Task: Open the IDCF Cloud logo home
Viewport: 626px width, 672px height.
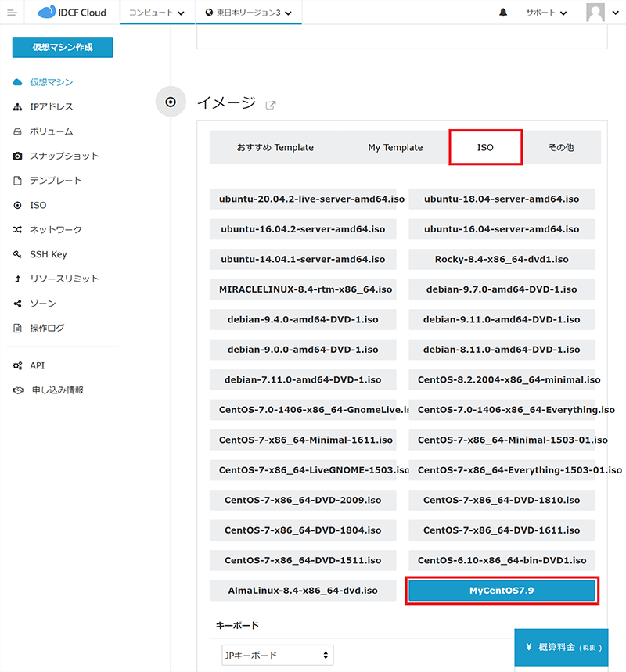Action: 72,13
